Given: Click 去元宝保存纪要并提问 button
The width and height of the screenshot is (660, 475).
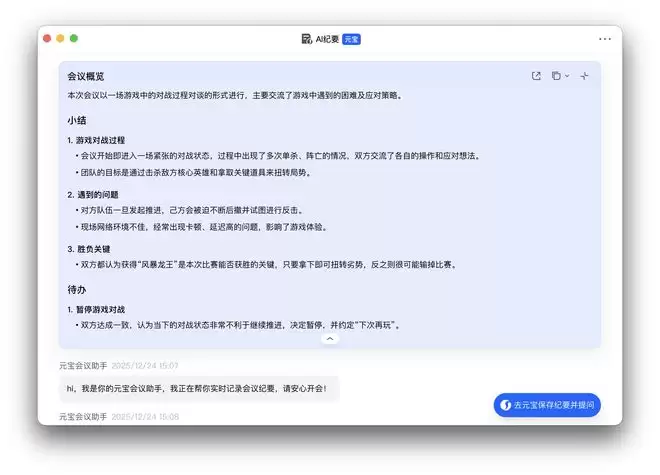Looking at the screenshot, I should click(x=547, y=405).
